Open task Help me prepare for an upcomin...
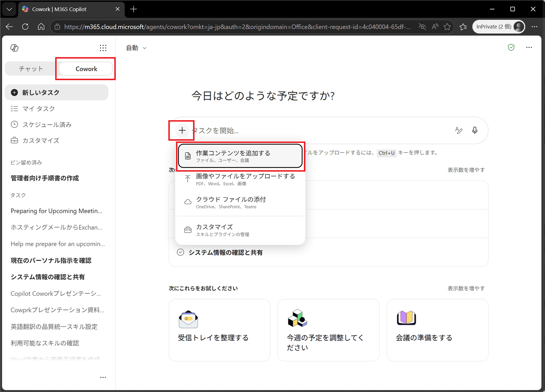The width and height of the screenshot is (545, 392). click(57, 244)
